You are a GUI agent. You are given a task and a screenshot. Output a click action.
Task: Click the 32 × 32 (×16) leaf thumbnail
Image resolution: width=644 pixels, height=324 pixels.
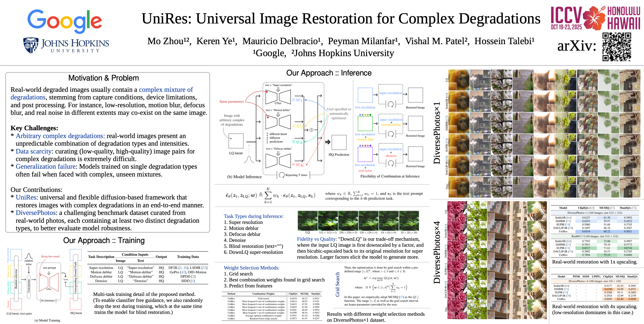pos(409,221)
